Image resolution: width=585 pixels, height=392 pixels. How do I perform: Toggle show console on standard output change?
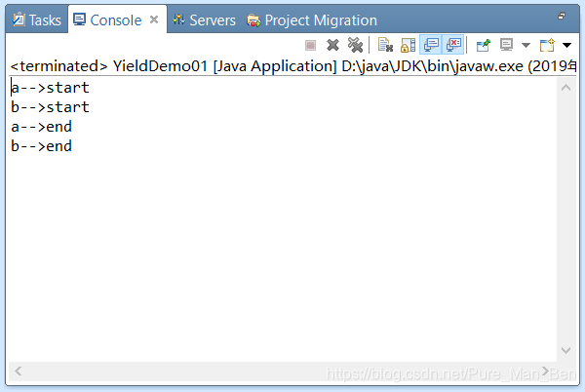431,45
